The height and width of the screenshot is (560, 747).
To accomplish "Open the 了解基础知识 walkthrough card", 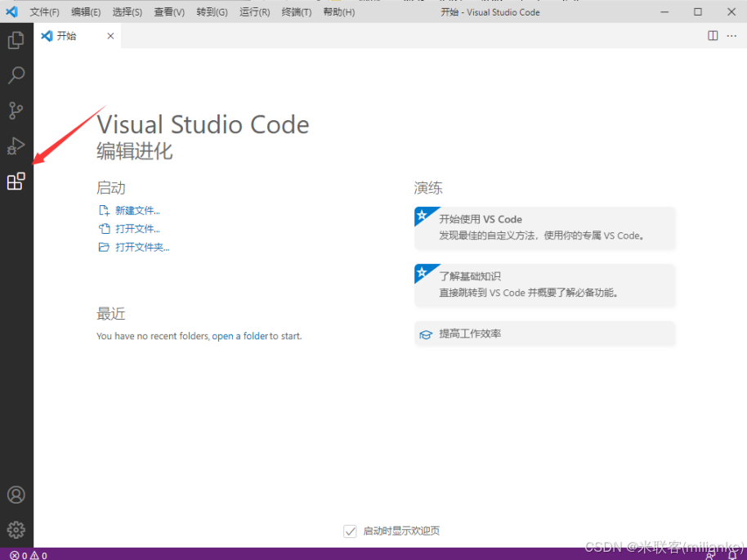I will point(544,285).
